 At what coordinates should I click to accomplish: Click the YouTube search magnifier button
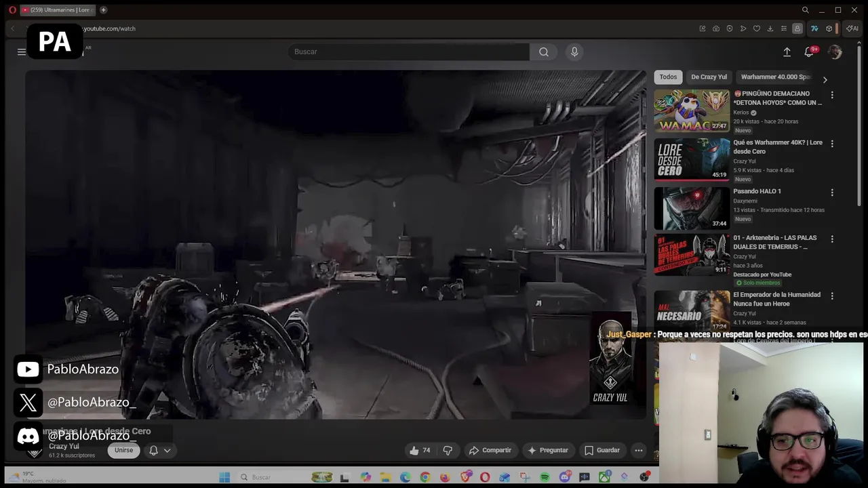tap(544, 52)
